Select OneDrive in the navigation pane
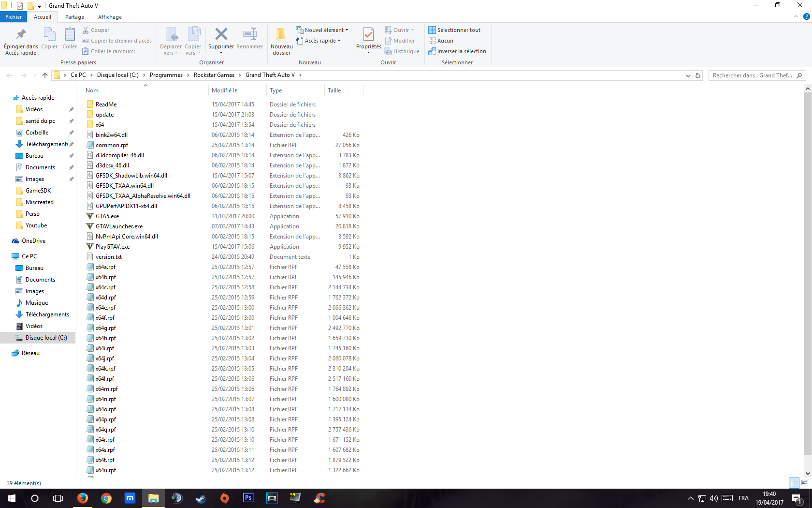The height and width of the screenshot is (508, 812). click(x=33, y=241)
